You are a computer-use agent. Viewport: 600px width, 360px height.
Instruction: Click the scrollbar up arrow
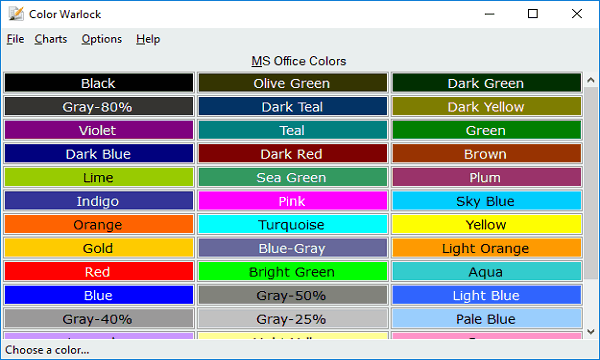pos(590,80)
